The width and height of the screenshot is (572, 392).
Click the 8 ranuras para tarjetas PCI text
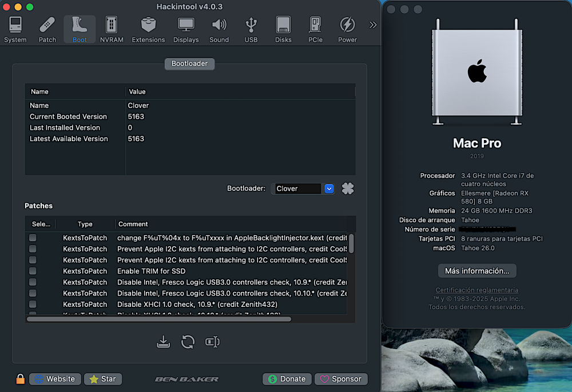(x=502, y=239)
